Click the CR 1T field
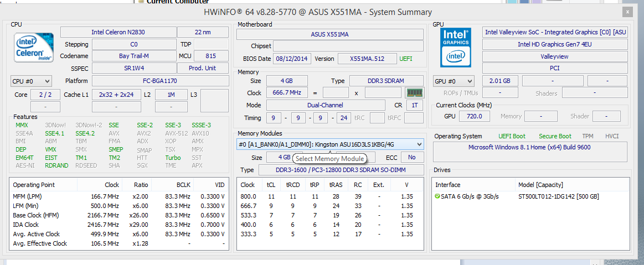Image resolution: width=644 pixels, height=265 pixels. (x=415, y=105)
